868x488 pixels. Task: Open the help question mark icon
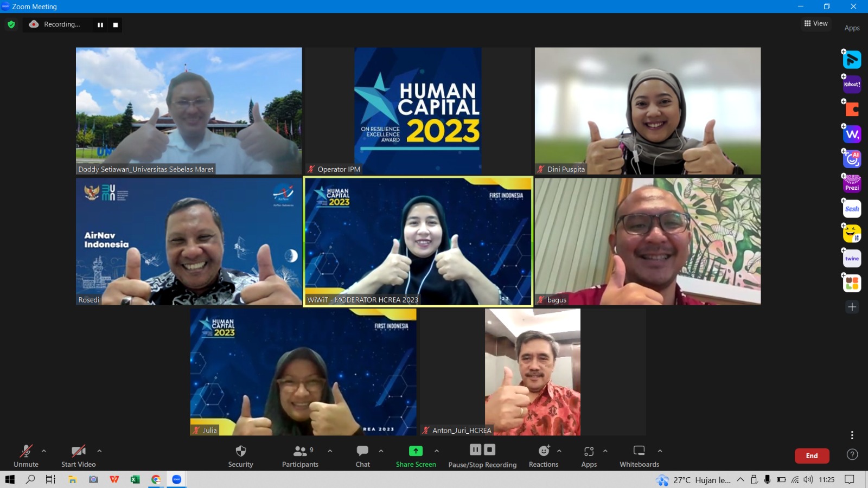[852, 454]
